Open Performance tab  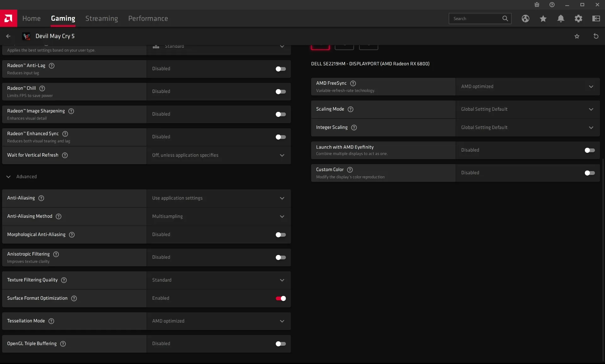(x=148, y=18)
